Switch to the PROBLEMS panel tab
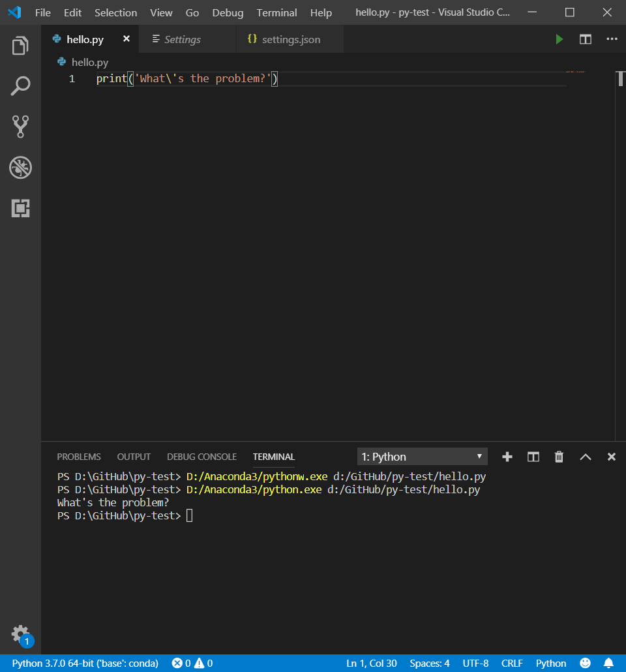This screenshot has width=626, height=672. 79,457
